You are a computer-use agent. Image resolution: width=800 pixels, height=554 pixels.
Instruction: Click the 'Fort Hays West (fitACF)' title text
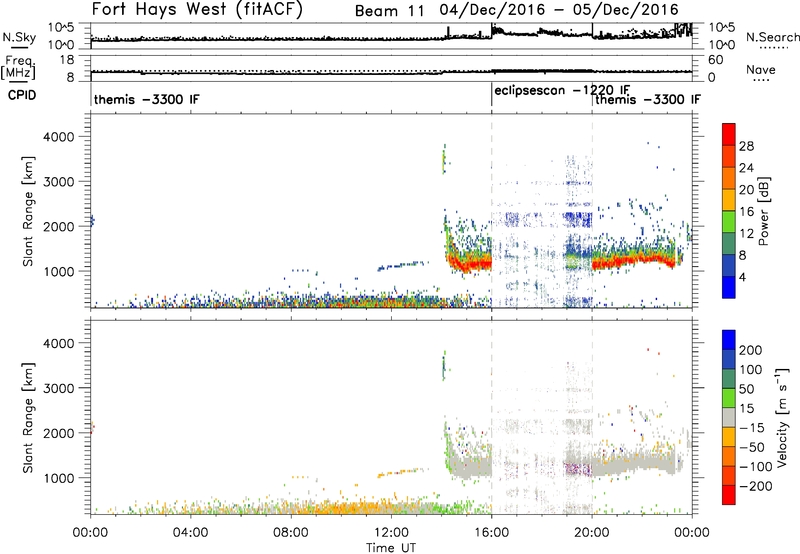pyautogui.click(x=197, y=10)
